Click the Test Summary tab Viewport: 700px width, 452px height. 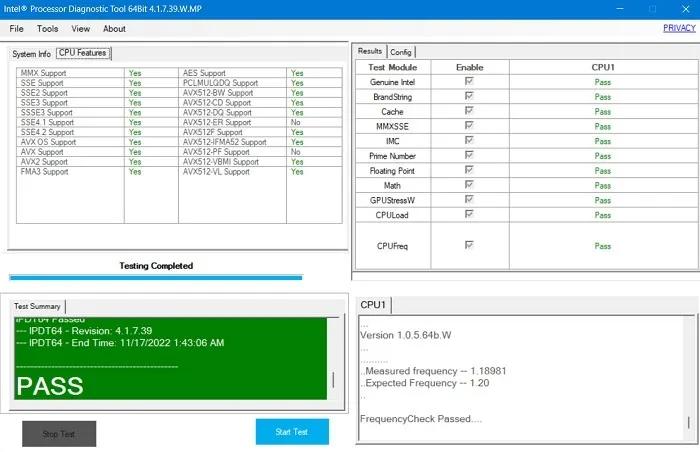click(x=37, y=306)
